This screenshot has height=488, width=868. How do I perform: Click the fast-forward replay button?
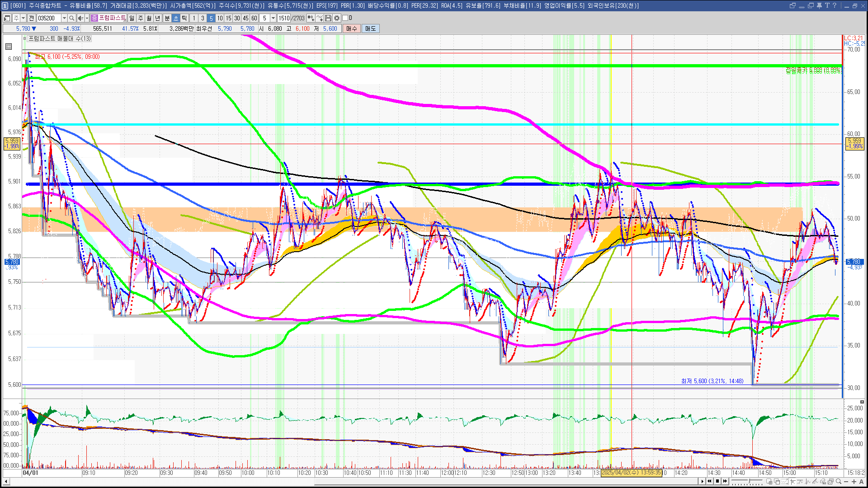tap(725, 481)
